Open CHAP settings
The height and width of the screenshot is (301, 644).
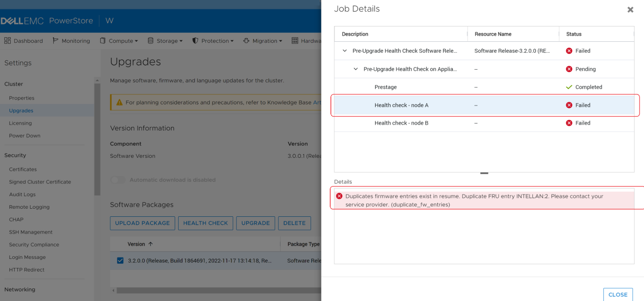tap(16, 219)
